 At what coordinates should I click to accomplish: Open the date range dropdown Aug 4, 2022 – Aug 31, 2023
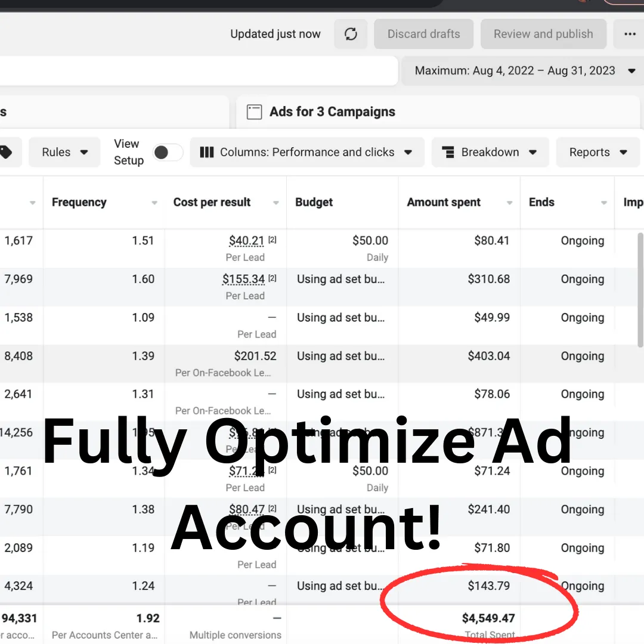coord(523,70)
